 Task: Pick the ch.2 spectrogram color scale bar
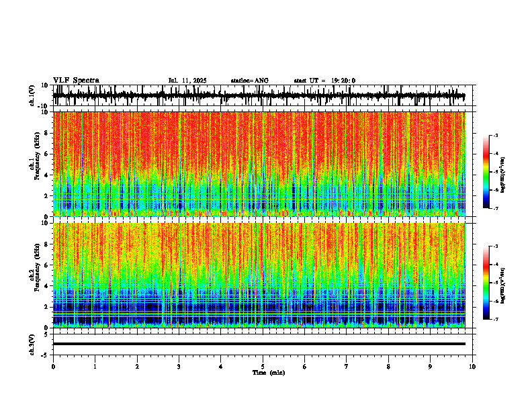point(486,283)
